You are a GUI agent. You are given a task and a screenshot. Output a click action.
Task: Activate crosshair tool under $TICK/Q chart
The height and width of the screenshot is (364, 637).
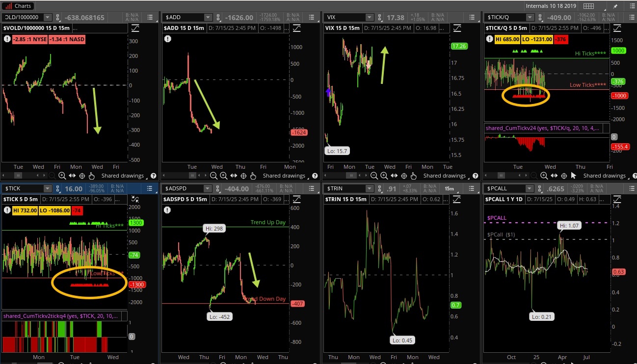point(563,176)
